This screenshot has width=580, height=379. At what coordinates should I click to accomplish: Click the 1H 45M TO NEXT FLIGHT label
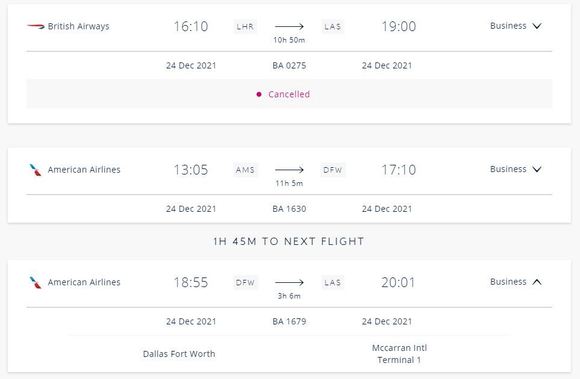[x=289, y=241]
